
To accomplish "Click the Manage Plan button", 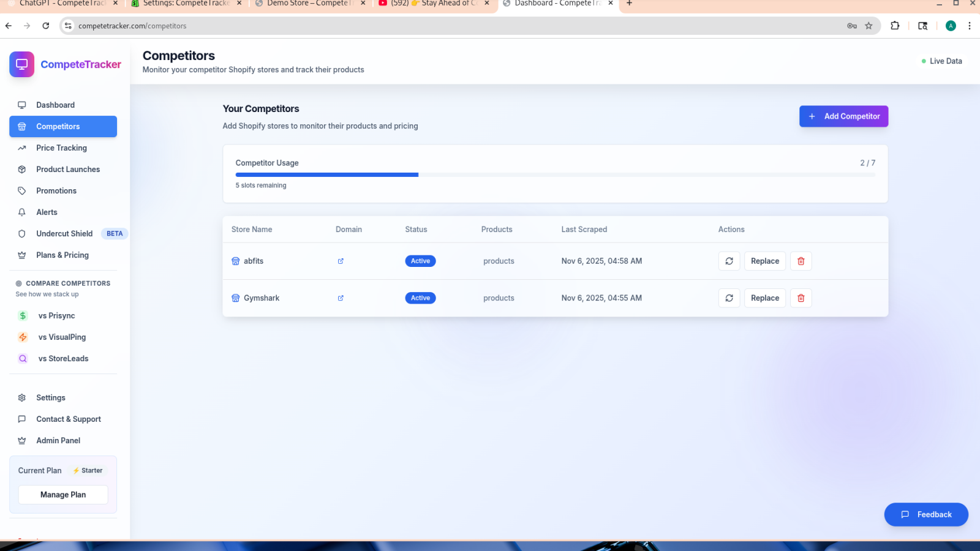I will (63, 495).
